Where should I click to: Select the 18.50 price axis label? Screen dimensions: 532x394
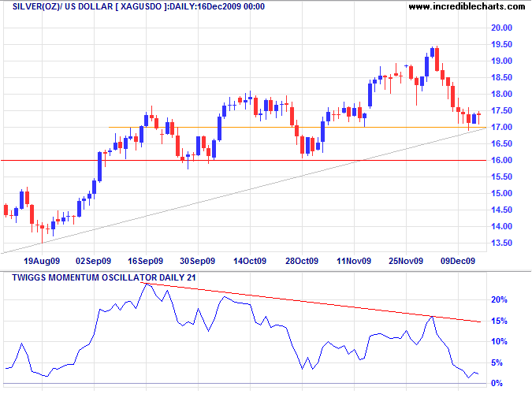click(501, 77)
